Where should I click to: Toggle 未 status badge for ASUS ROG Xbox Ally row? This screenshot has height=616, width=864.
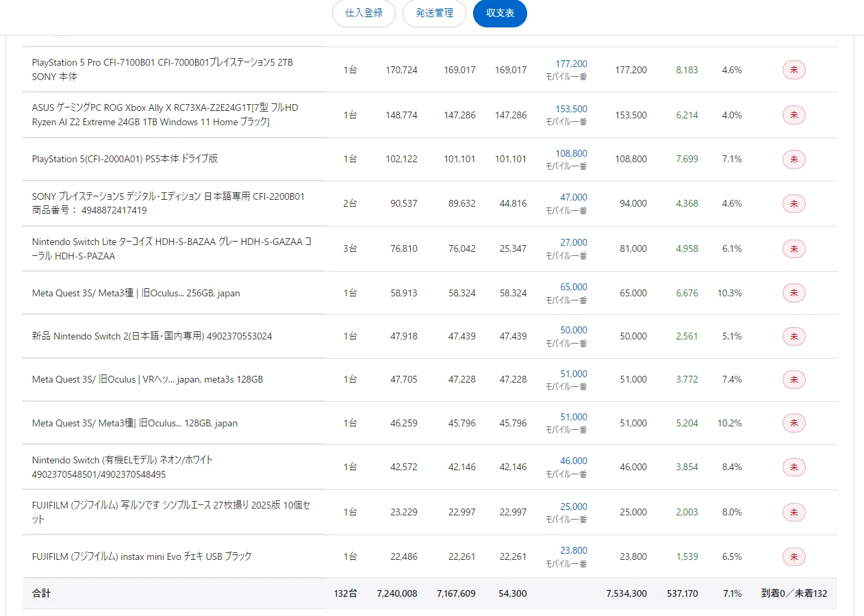click(x=794, y=115)
